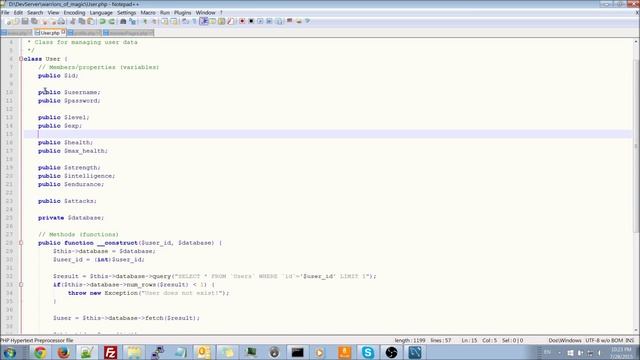Run macro multiple times icon
This screenshot has width=640, height=360.
tap(269, 21)
